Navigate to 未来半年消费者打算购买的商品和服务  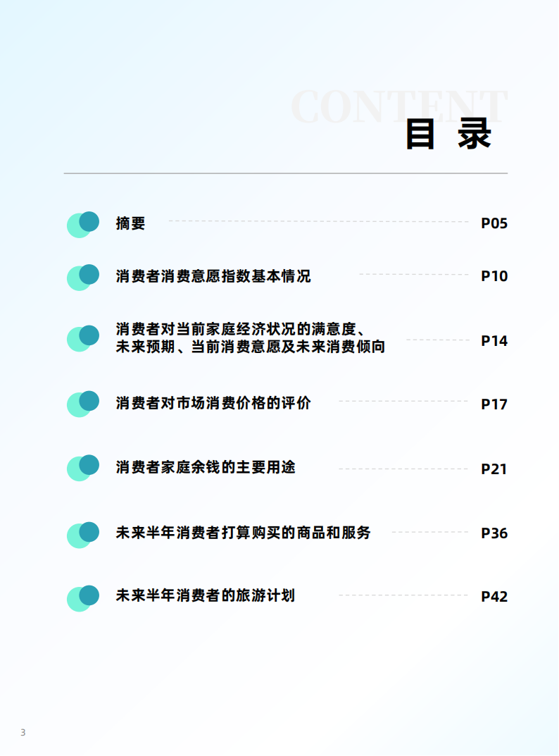[243, 533]
